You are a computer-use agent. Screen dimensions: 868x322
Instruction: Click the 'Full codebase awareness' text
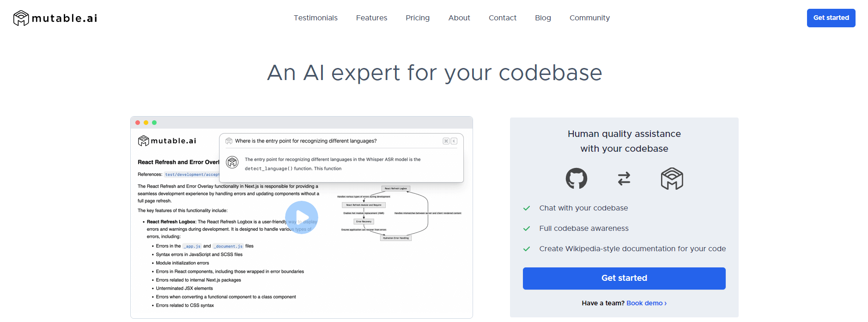(584, 229)
